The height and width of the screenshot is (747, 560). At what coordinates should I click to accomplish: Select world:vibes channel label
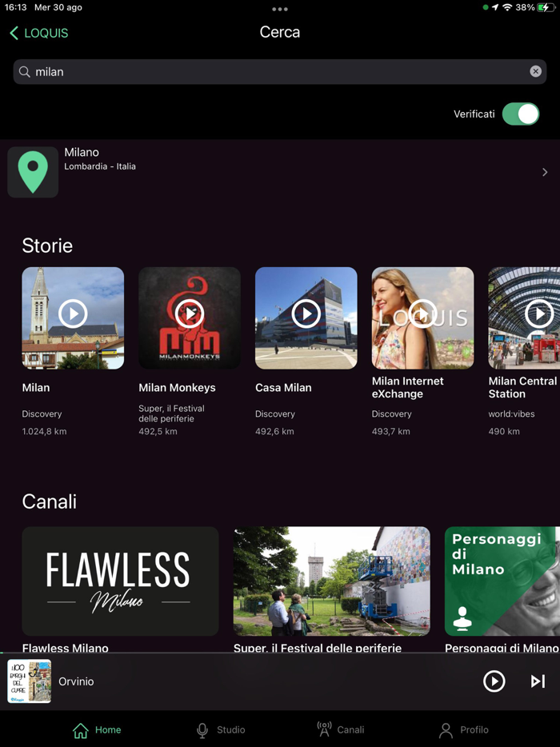point(511,414)
